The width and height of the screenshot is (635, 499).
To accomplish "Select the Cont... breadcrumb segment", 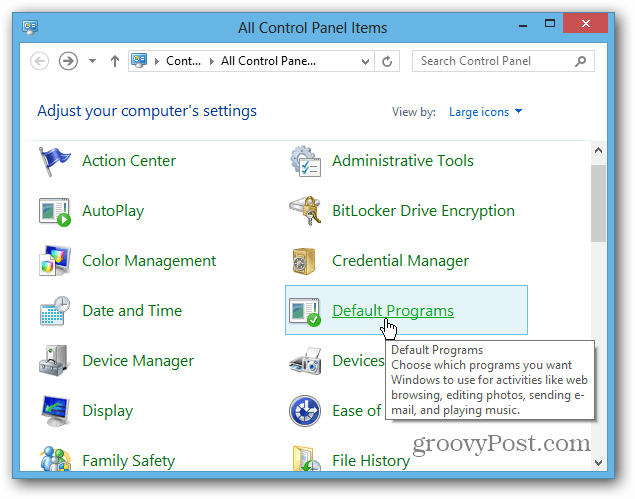I will [183, 61].
